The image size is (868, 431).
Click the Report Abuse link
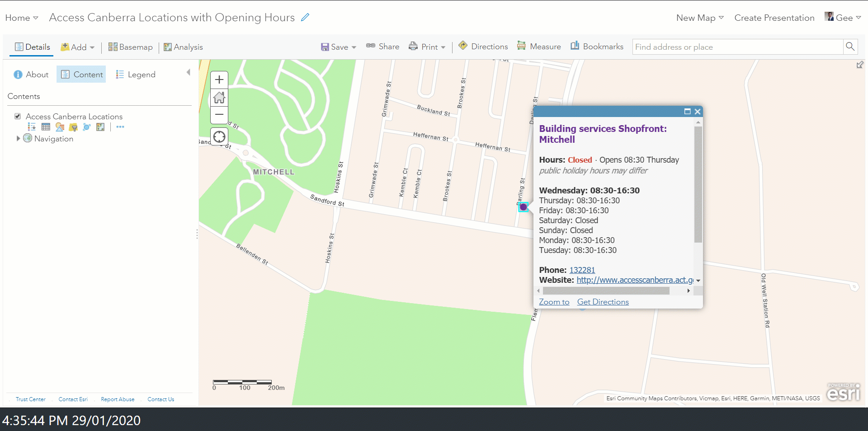click(118, 399)
